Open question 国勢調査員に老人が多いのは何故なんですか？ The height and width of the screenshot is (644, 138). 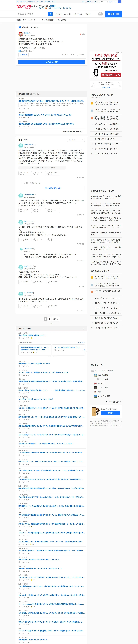pos(34,364)
